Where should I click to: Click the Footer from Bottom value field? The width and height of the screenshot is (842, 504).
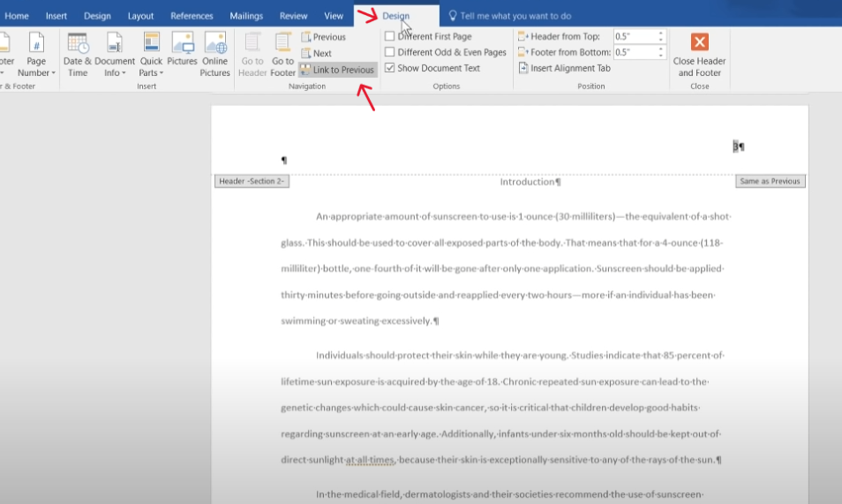pos(635,52)
